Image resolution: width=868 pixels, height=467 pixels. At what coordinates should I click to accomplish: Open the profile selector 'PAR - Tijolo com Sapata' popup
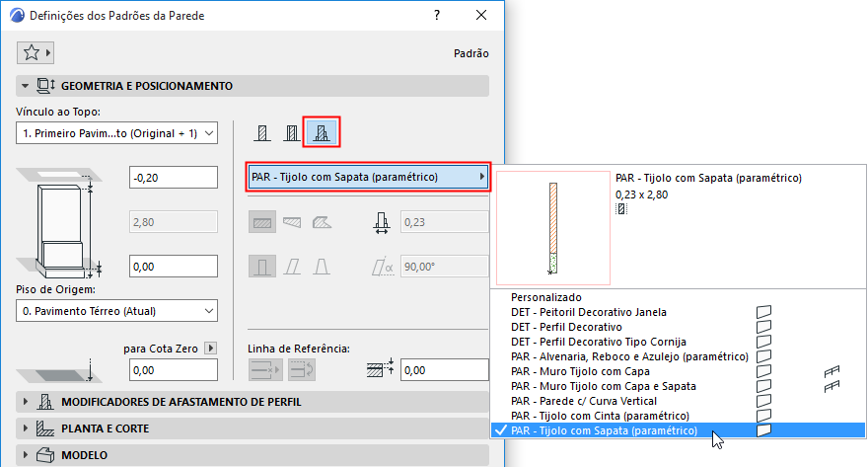[x=368, y=177]
